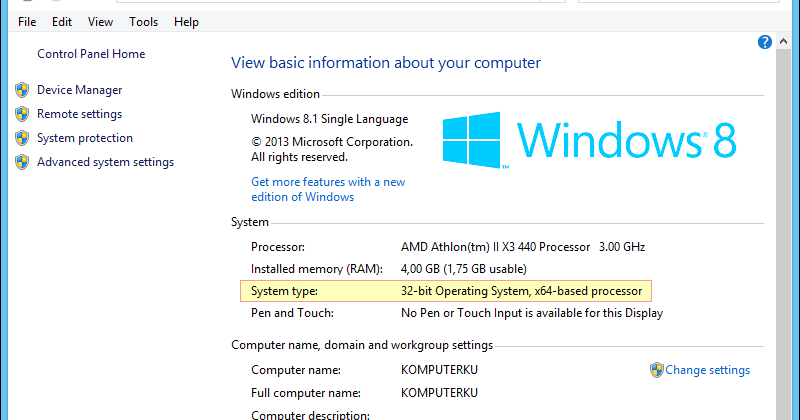Image resolution: width=800 pixels, height=420 pixels.
Task: Click the Windows 8 logo image
Action: point(590,140)
